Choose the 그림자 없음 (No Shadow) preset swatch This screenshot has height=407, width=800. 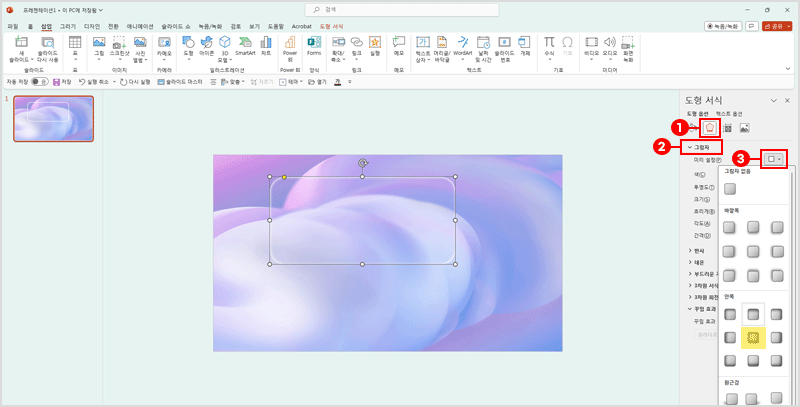pyautogui.click(x=731, y=188)
